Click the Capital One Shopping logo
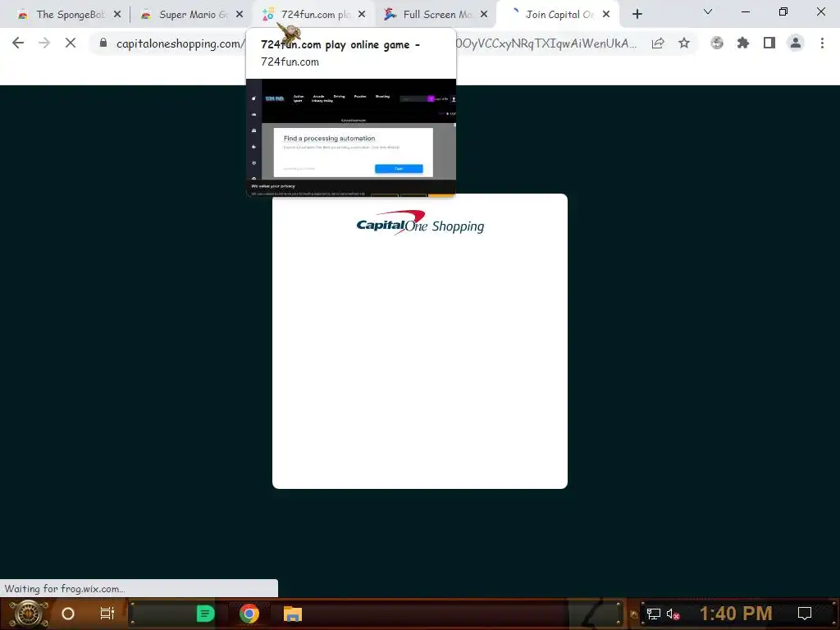Viewport: 840px width, 630px height. pos(420,223)
